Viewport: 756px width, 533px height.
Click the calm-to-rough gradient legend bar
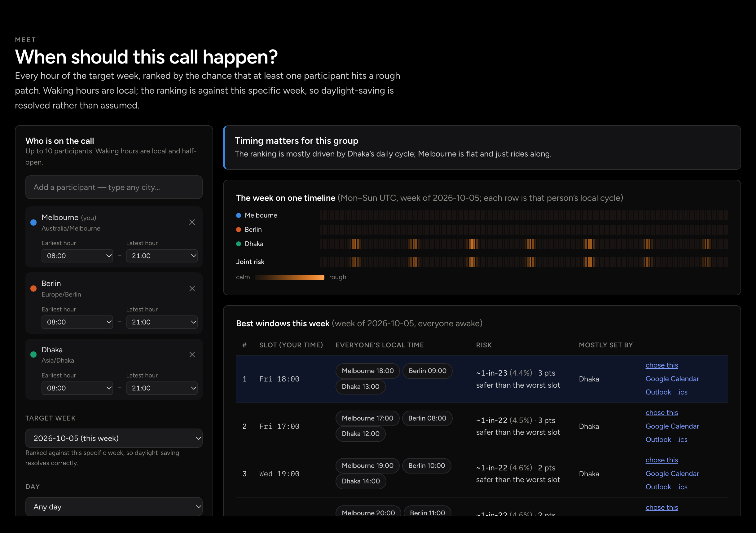(290, 277)
